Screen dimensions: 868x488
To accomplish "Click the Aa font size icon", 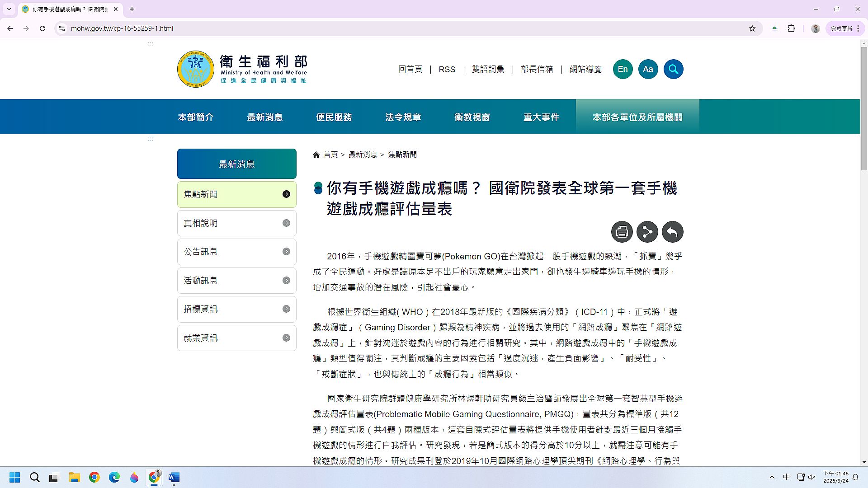I will tap(648, 69).
